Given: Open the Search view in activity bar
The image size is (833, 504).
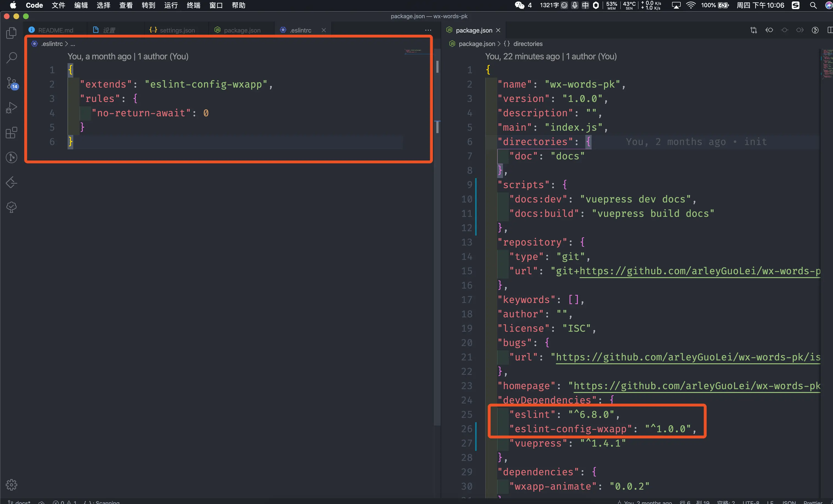Looking at the screenshot, I should (x=12, y=58).
